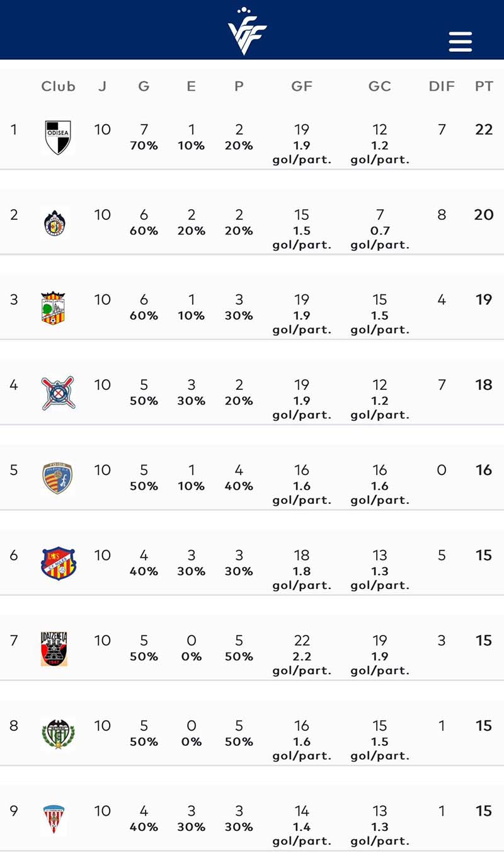
Task: Select the fifth-place club shield
Action: point(57,478)
